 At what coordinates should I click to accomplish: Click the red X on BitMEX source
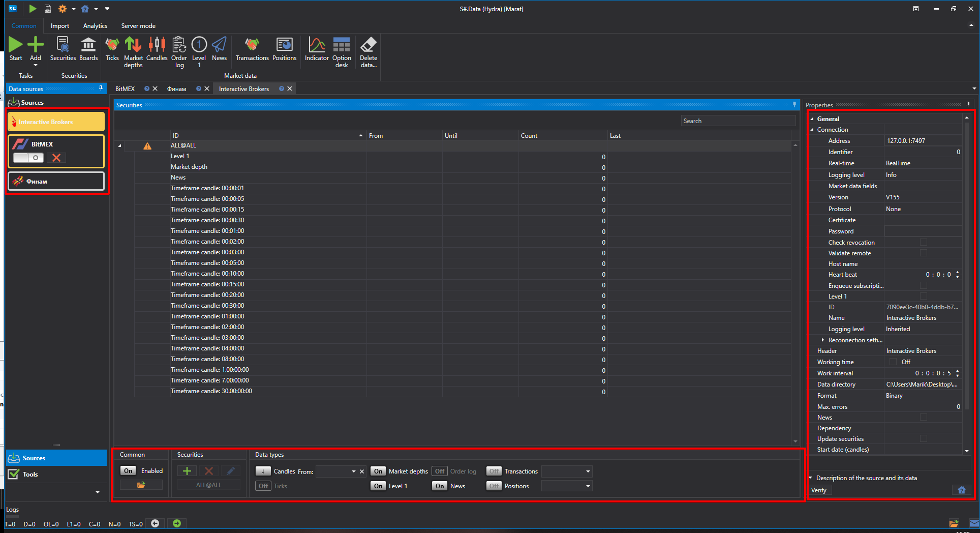coord(56,158)
